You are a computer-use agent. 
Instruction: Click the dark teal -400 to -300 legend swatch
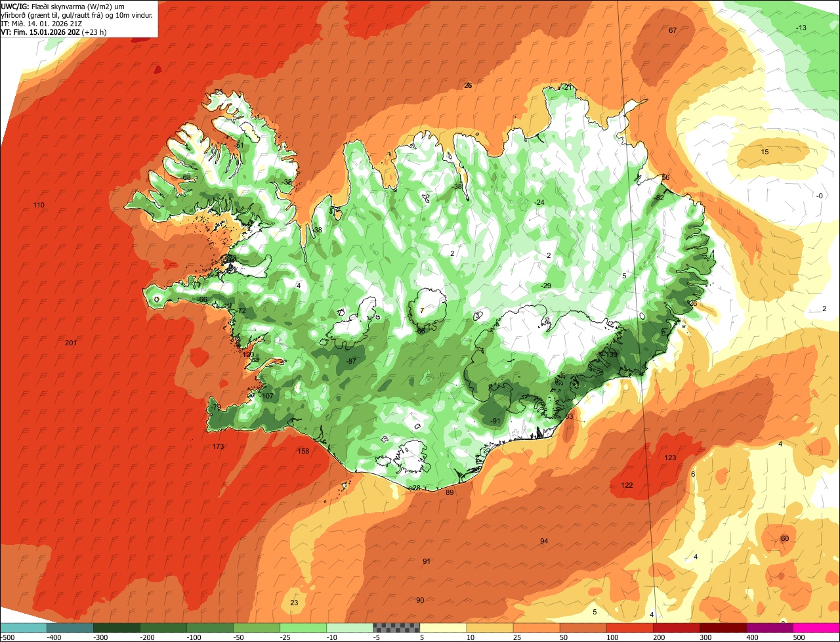click(70, 628)
